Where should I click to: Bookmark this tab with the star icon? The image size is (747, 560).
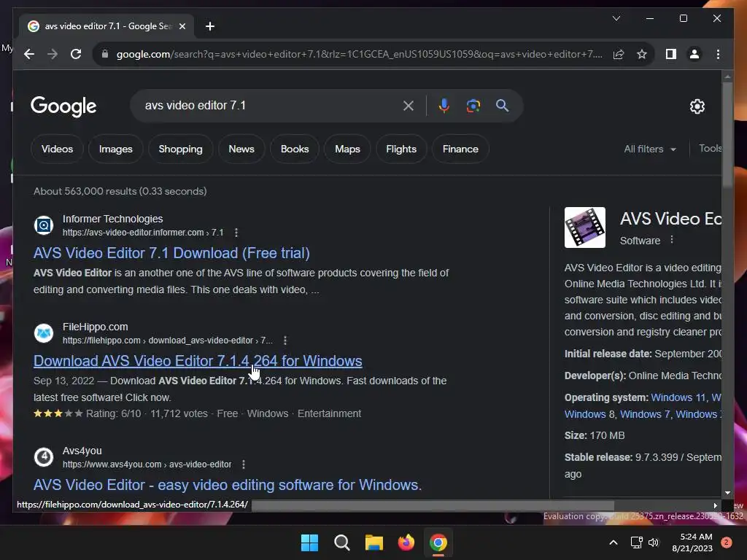pos(642,54)
